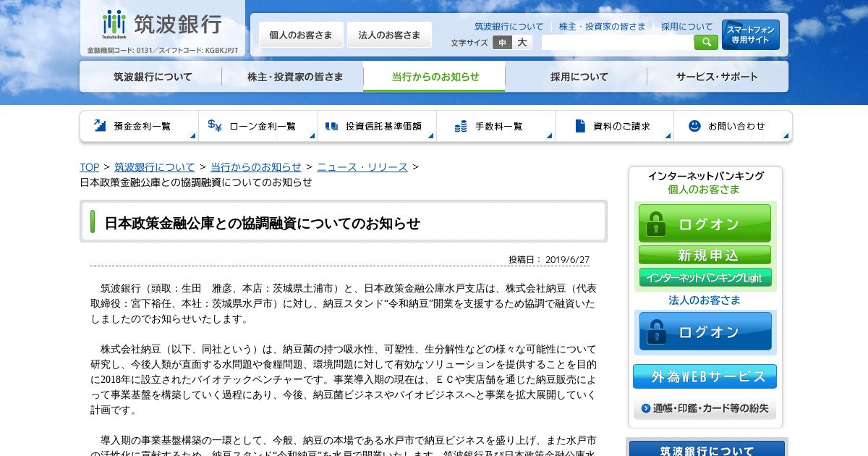Click the 筑波銀行について breadcrumb link
Image resolution: width=868 pixels, height=456 pixels.
(x=155, y=167)
